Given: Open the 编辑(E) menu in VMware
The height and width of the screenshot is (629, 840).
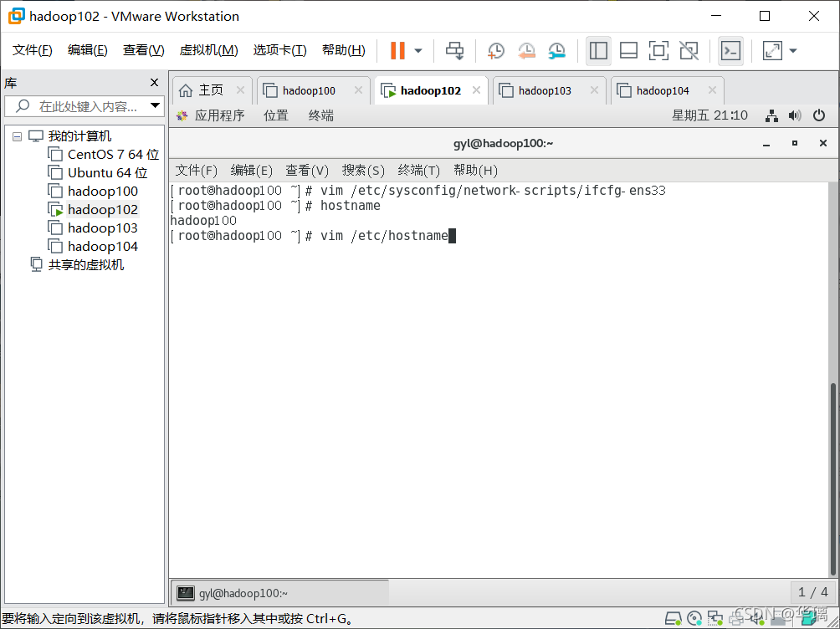Looking at the screenshot, I should (87, 50).
